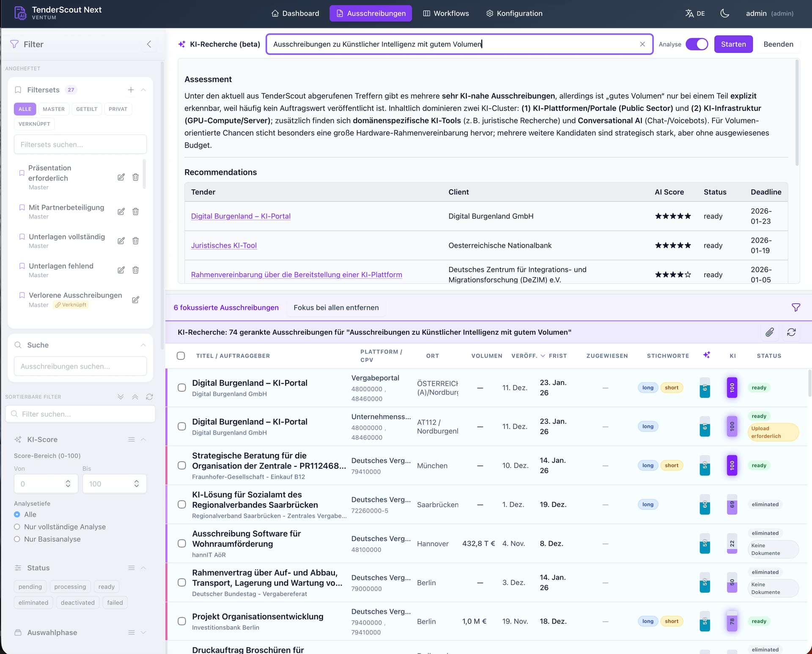Clear the KI-Recherche query with X icon
812x654 pixels.
[642, 44]
